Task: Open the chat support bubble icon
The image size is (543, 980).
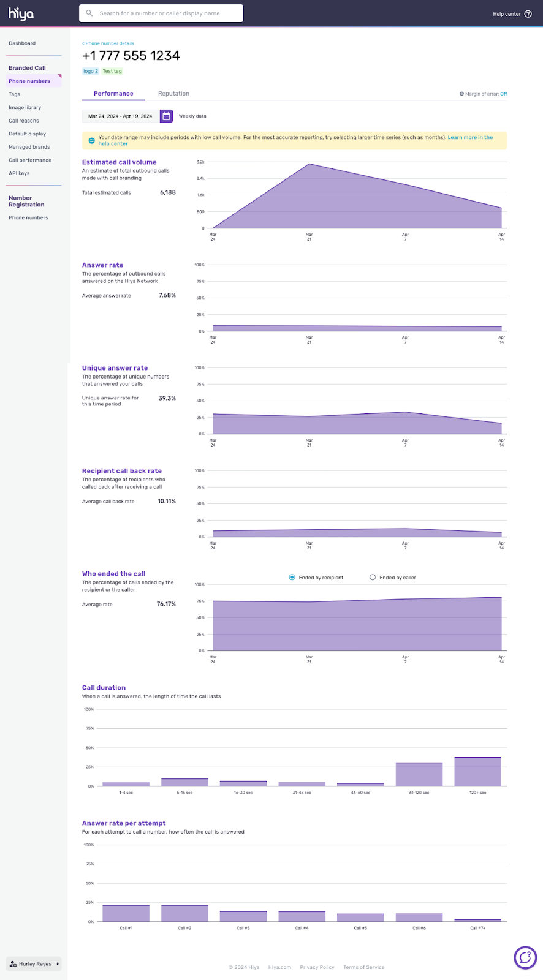Action: pyautogui.click(x=525, y=957)
